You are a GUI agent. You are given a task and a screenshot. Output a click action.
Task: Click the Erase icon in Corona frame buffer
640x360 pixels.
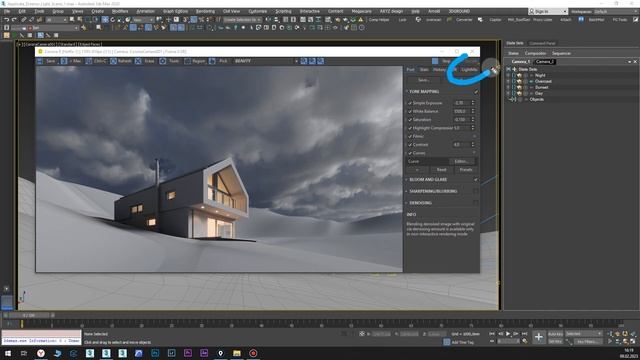click(138, 61)
